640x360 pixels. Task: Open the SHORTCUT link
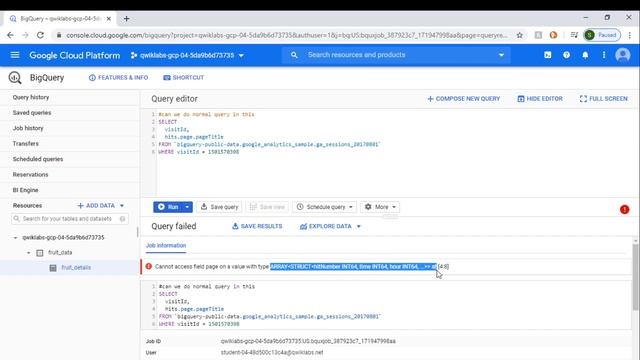click(x=183, y=78)
